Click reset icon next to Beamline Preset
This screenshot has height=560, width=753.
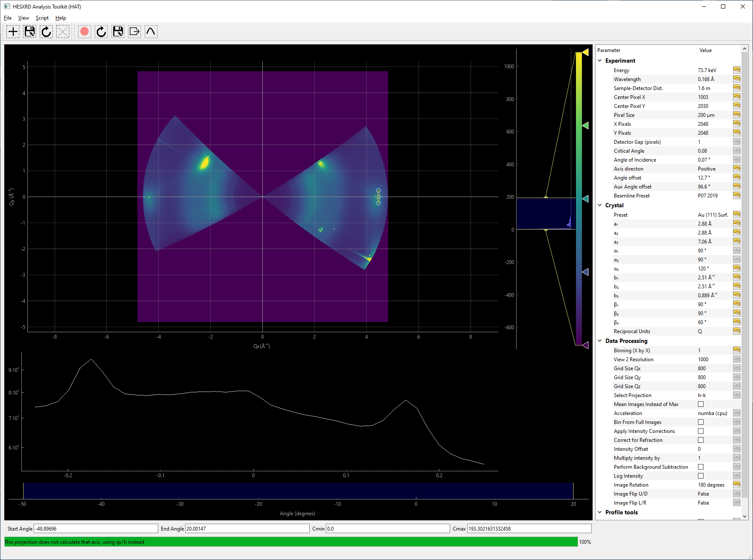pos(737,195)
